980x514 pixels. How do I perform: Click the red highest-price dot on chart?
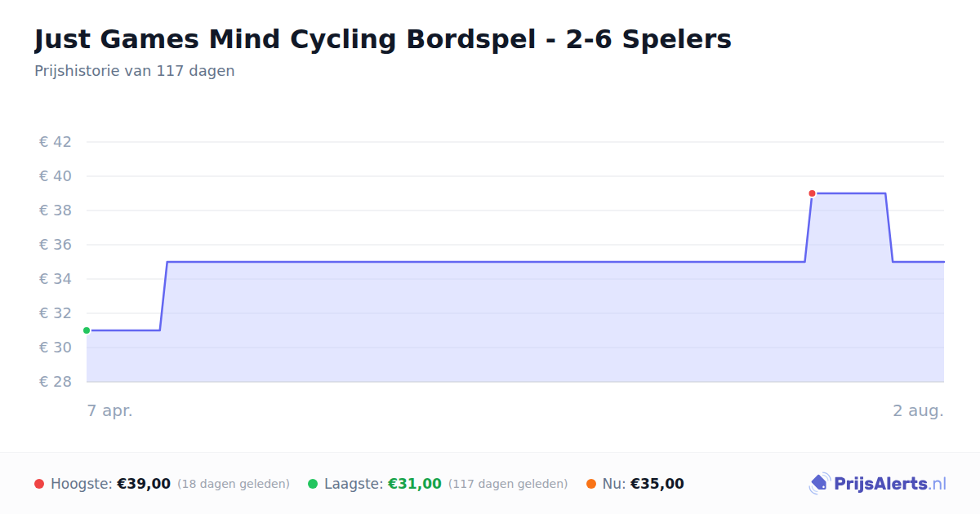coord(812,193)
